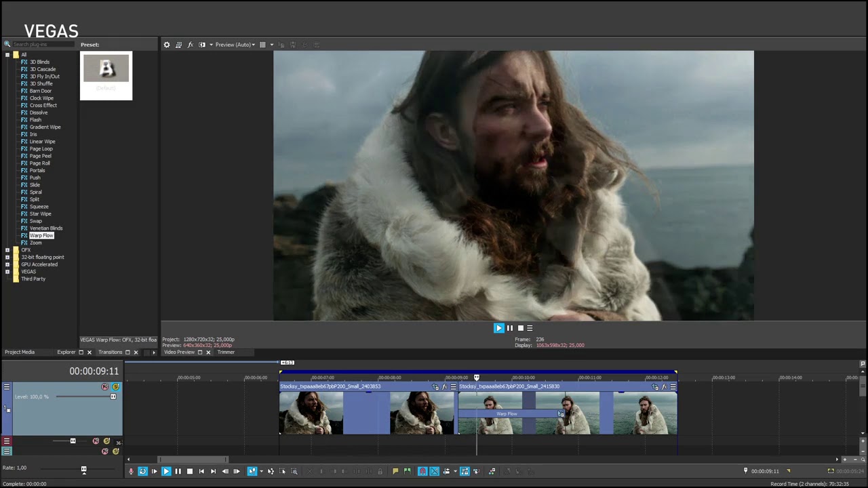Click Play From Start in transport bar
The image size is (868, 488).
(154, 471)
